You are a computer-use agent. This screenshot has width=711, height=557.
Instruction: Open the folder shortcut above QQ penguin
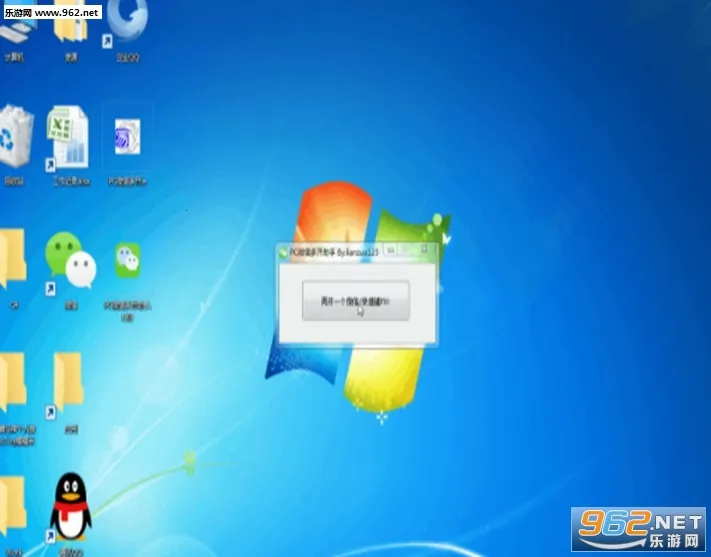(69, 384)
